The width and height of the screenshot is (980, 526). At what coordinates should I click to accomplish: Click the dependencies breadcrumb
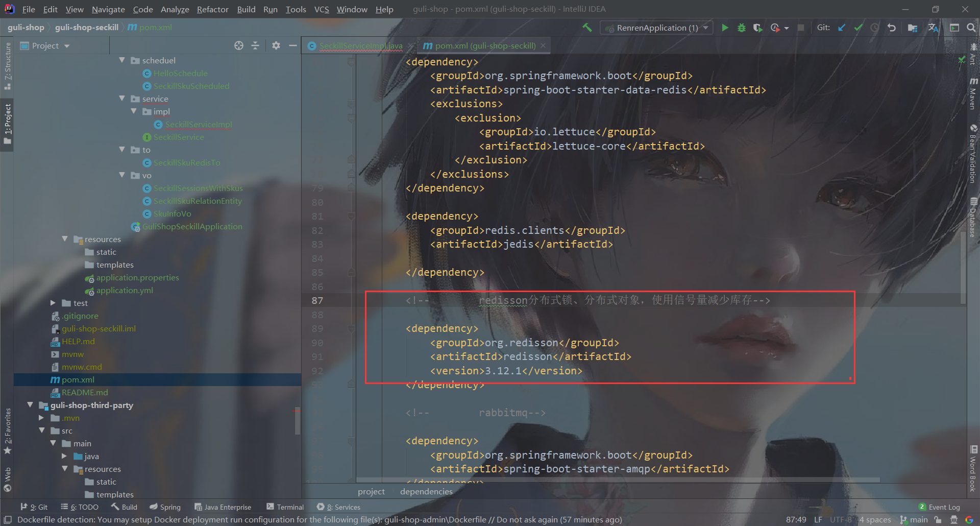(x=426, y=491)
